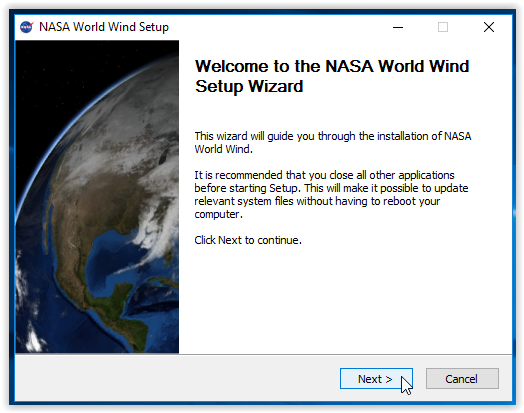Click the Next > button
Screen dimensions: 524x413
click(376, 379)
